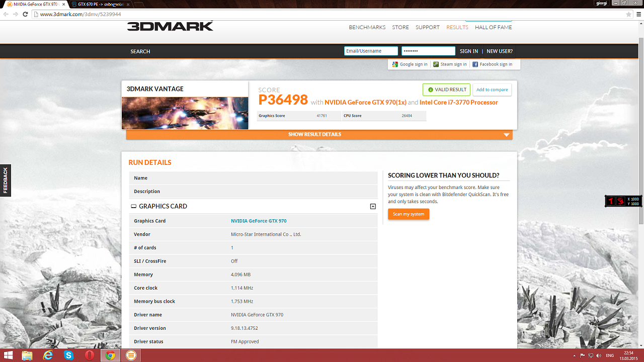Focus the password field
The width and height of the screenshot is (644, 362).
(x=428, y=51)
